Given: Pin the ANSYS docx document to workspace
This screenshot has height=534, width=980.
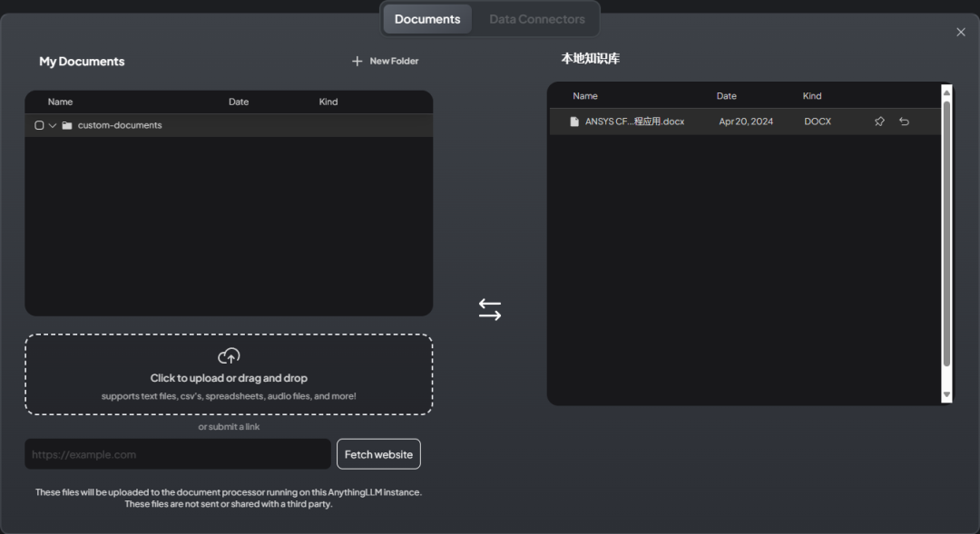Looking at the screenshot, I should pos(879,121).
